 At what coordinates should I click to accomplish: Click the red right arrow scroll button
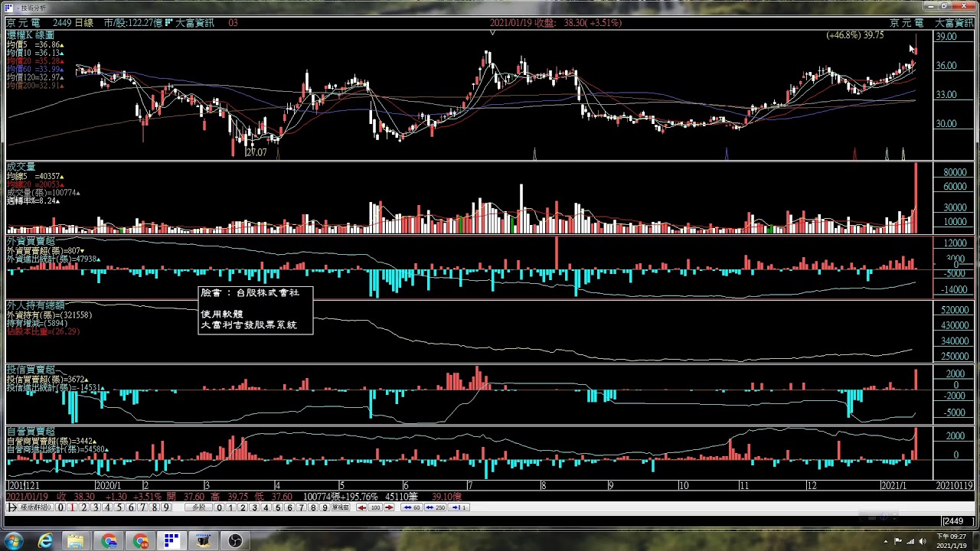click(389, 507)
